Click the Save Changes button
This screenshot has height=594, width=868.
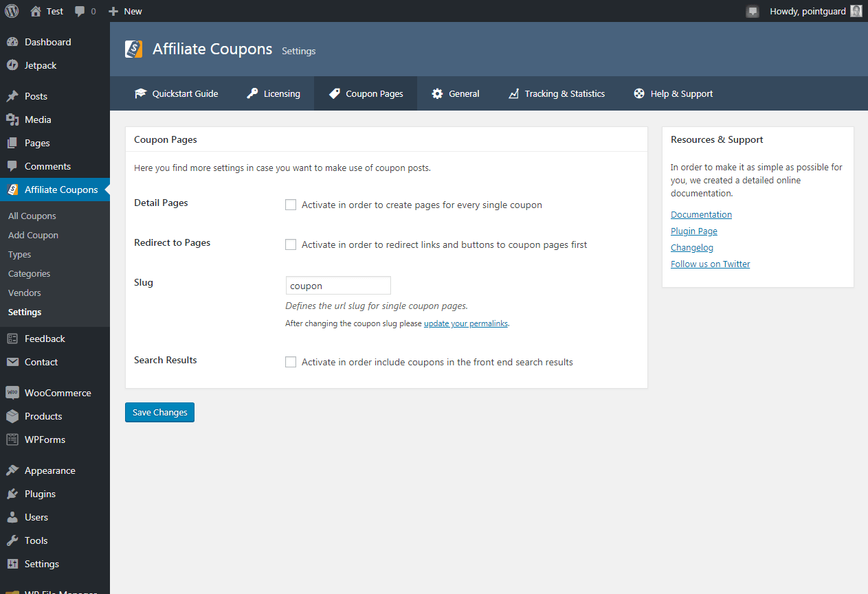(x=159, y=412)
